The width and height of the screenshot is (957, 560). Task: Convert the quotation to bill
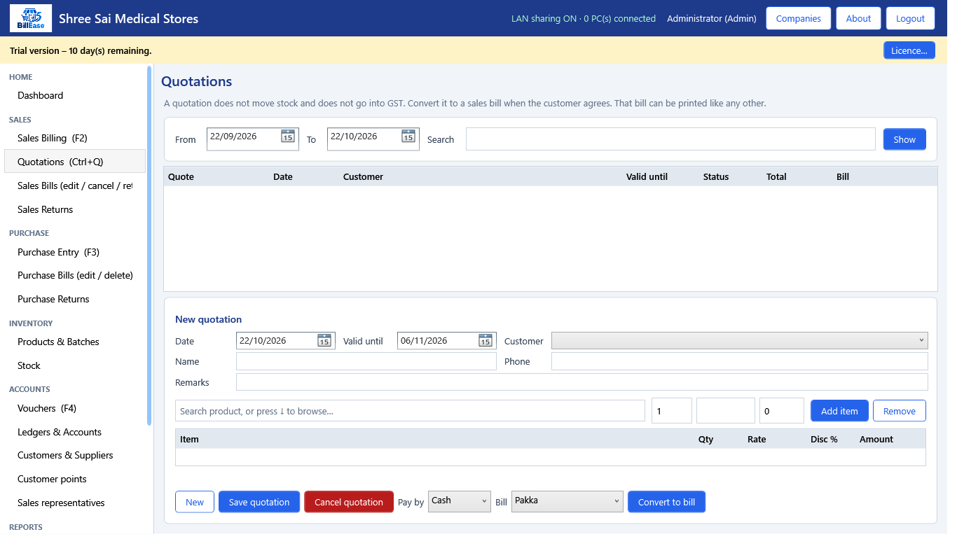(x=667, y=502)
